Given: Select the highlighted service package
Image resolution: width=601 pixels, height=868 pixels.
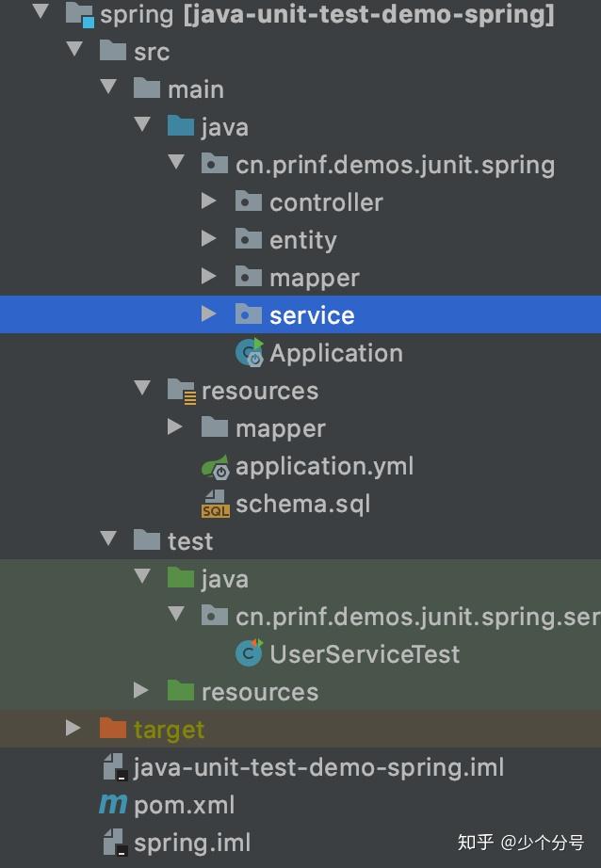Looking at the screenshot, I should click(313, 314).
